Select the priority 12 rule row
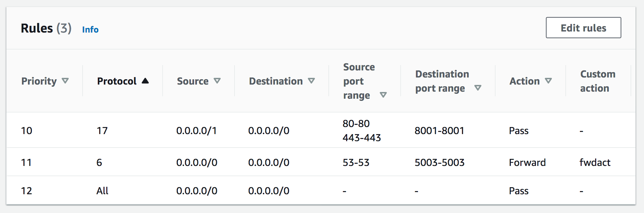Screen dimensions: 644x213 [x=27, y=191]
